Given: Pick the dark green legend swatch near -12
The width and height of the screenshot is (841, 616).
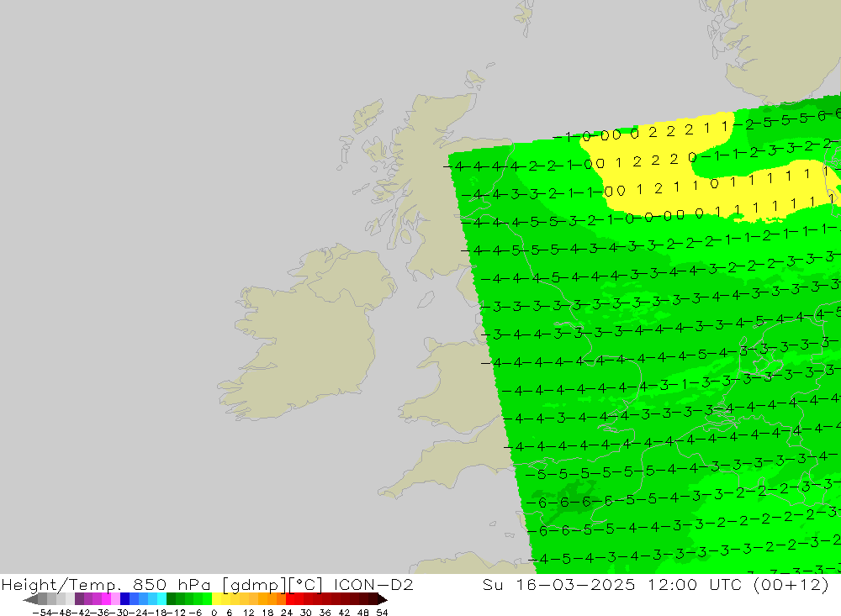Looking at the screenshot, I should coord(171,599).
